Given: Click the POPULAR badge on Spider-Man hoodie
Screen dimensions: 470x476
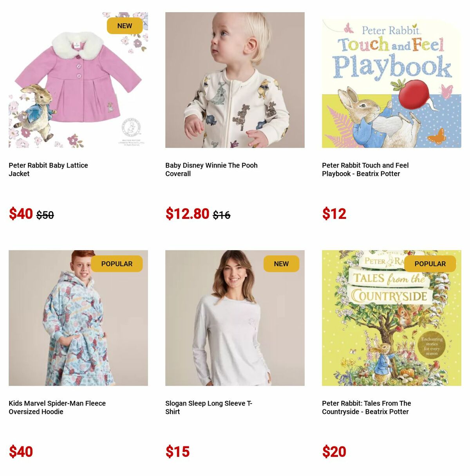Looking at the screenshot, I should click(x=117, y=264).
